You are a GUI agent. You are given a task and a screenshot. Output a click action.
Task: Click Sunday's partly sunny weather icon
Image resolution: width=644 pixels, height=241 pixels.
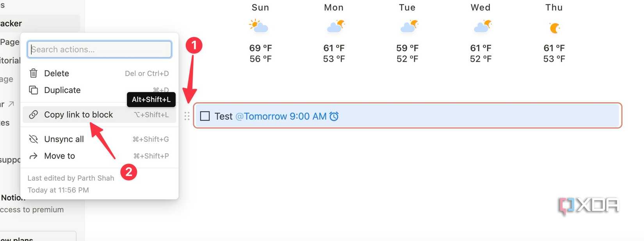[x=259, y=26]
